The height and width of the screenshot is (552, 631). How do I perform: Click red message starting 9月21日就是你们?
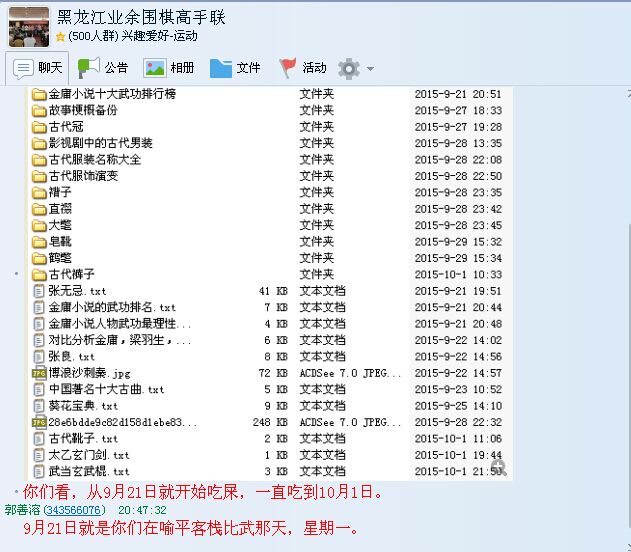(x=191, y=528)
